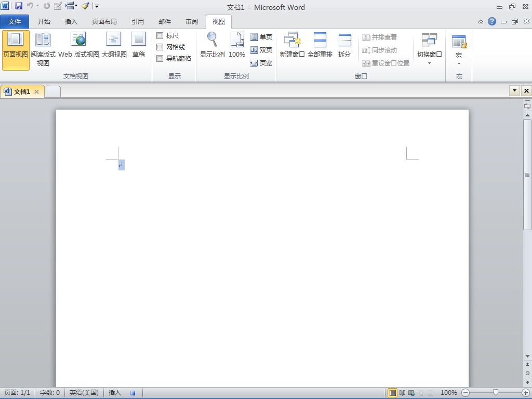Click 字数: 0 word count
The height and width of the screenshot is (399, 532).
click(50, 393)
